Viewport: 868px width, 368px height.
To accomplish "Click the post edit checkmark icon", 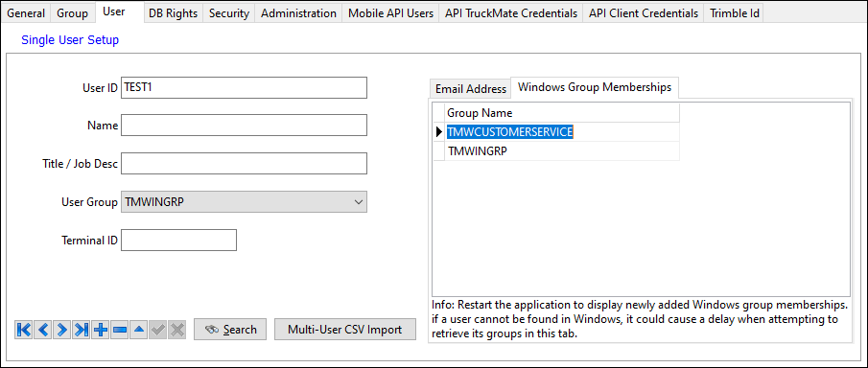I will (157, 330).
